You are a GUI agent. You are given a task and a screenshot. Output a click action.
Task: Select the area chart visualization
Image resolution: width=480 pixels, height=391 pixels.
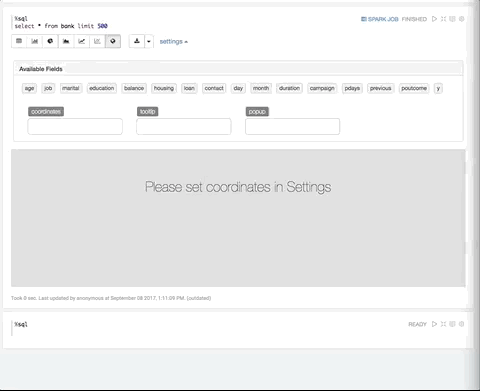point(66,41)
